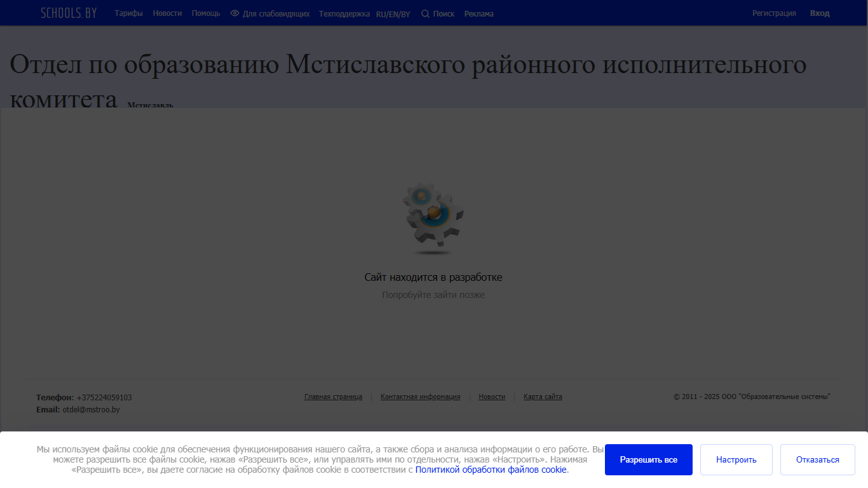Open the SCHOOLS.BY logo homepage
The image size is (868, 488).
tap(69, 13)
